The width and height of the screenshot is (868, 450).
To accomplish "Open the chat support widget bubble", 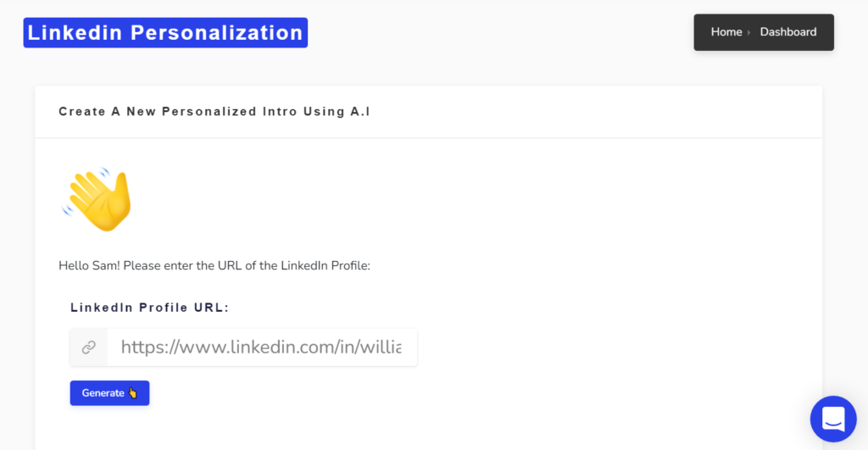I will (x=833, y=419).
